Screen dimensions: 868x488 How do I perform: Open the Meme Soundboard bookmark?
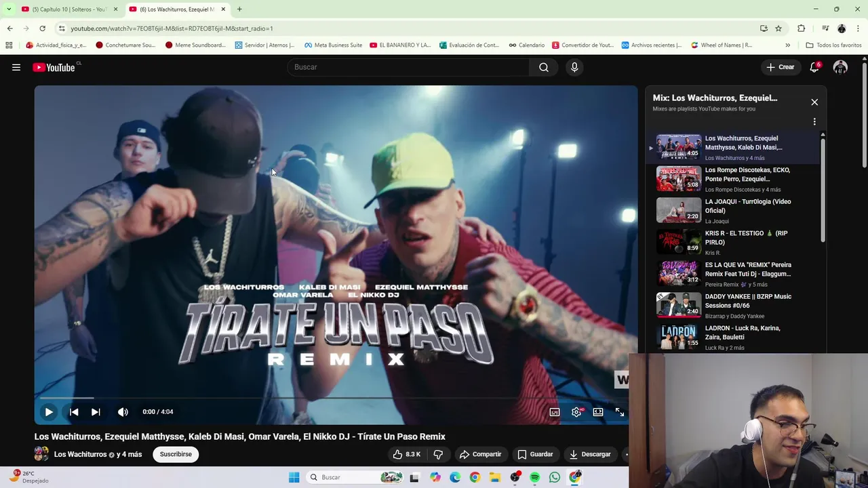click(x=195, y=45)
